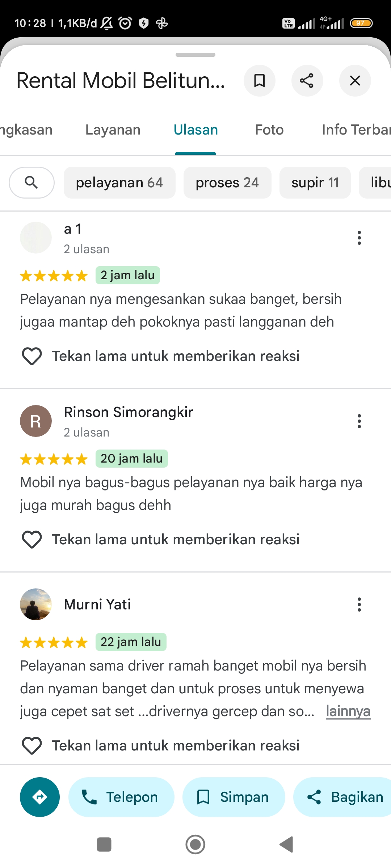Tap the share icon in the header
391x868 pixels.
[x=307, y=81]
